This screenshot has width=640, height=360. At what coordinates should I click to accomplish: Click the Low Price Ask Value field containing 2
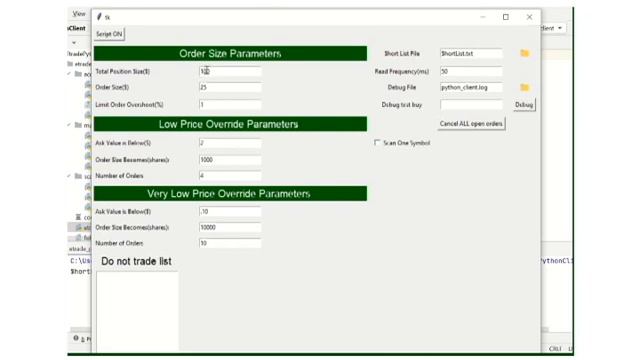[230, 143]
